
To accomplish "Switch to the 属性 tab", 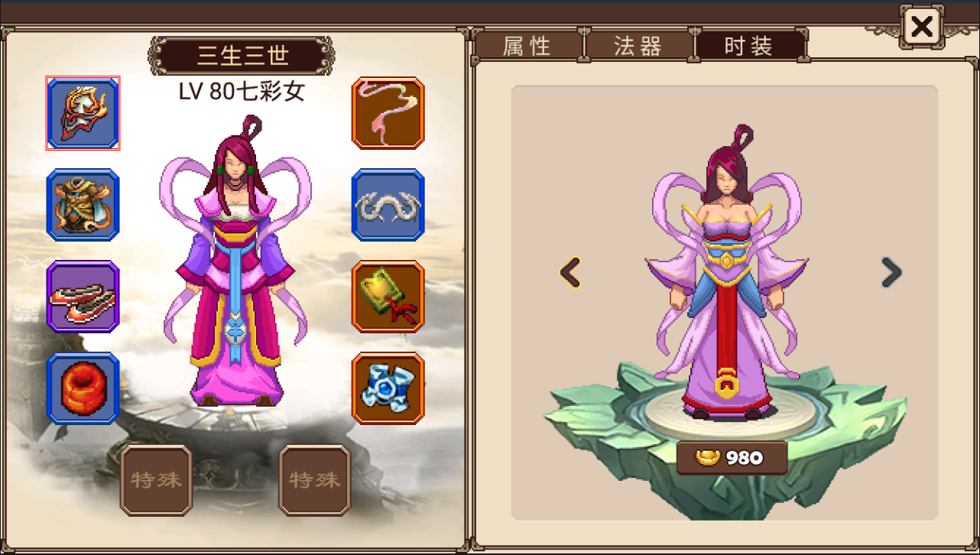I will (x=527, y=47).
